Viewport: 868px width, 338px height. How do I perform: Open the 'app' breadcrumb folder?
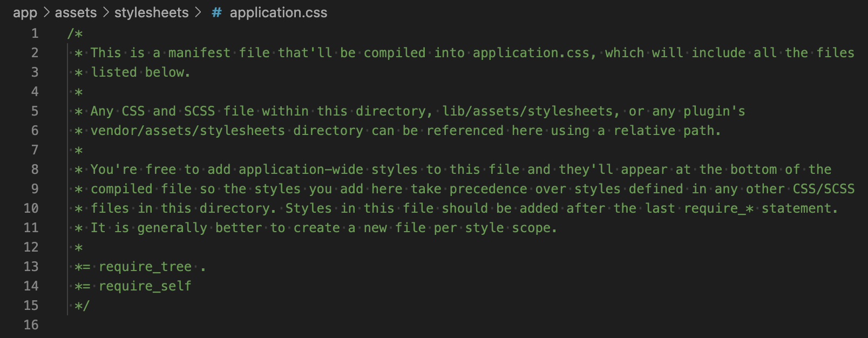[25, 13]
